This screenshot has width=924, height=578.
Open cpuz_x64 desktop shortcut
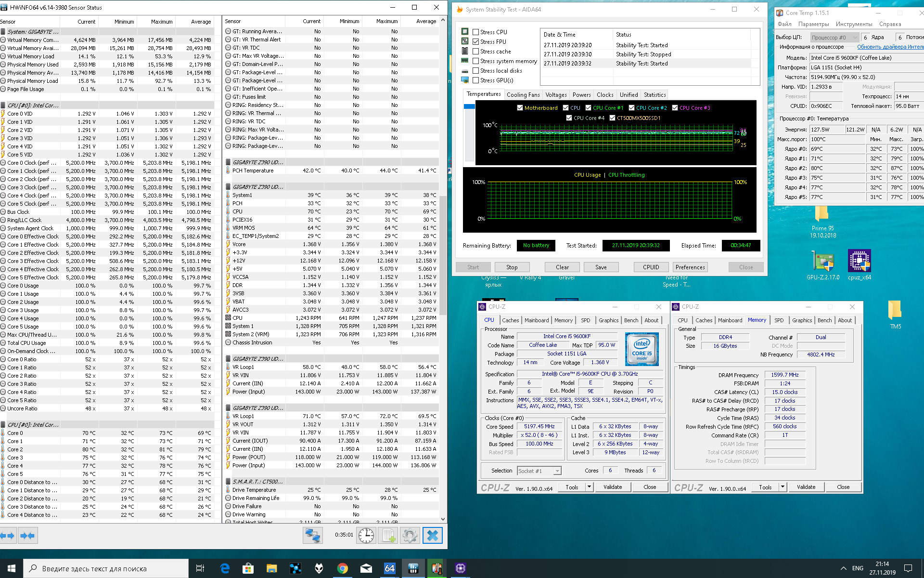pos(859,262)
